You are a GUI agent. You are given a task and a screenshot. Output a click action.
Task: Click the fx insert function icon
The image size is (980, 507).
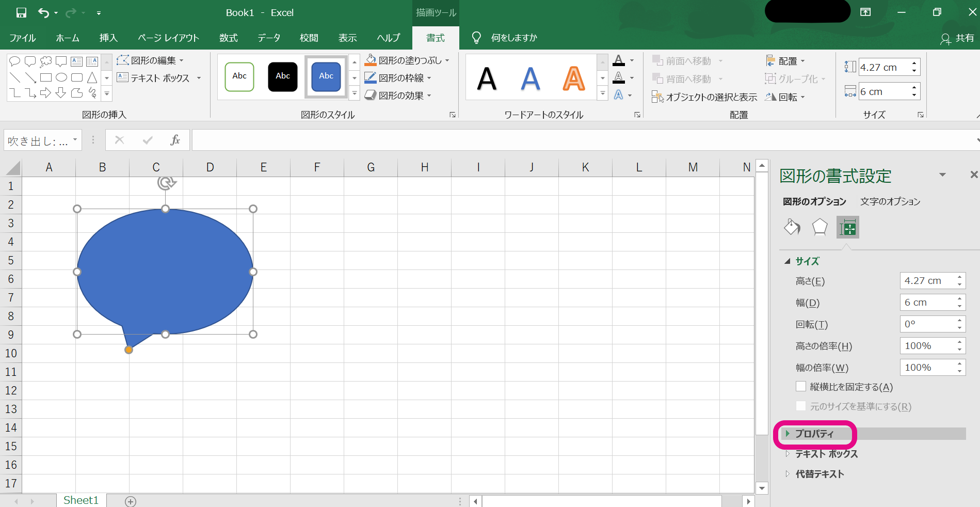coord(175,140)
